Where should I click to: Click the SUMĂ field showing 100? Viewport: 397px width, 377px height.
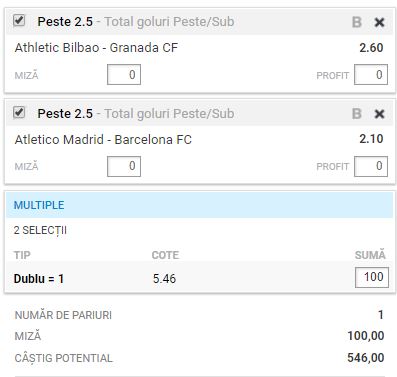click(x=372, y=277)
